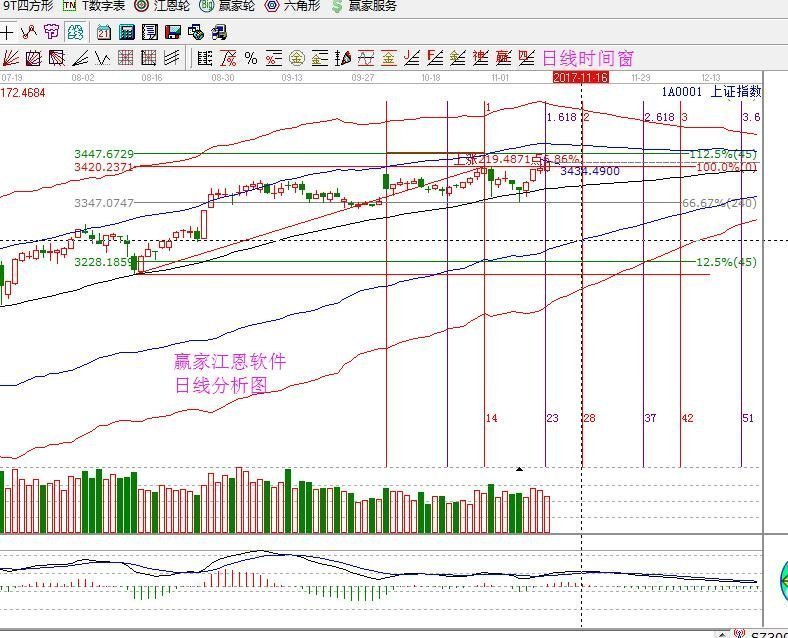Click time window number 51
788x638 pixels.
coord(748,418)
